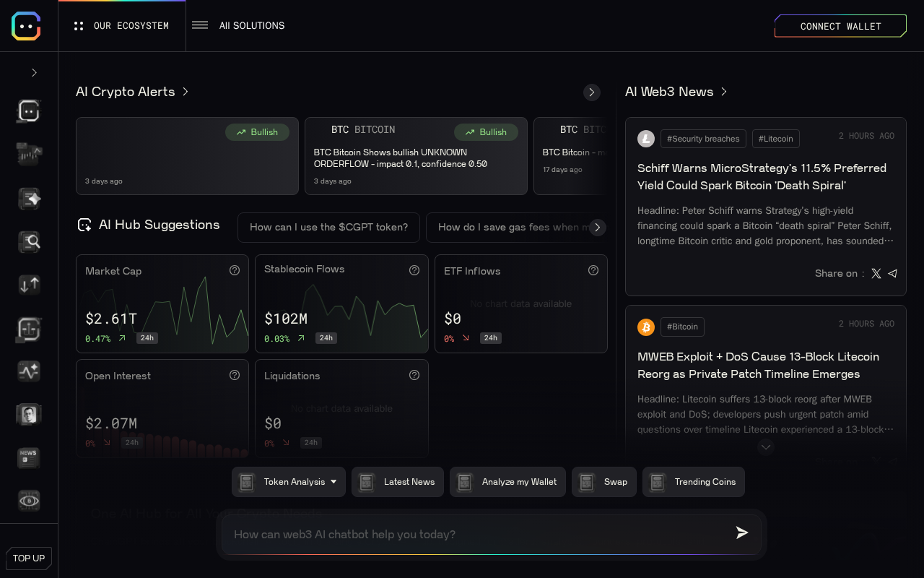Open the portrait sidebar icon

tap(29, 414)
